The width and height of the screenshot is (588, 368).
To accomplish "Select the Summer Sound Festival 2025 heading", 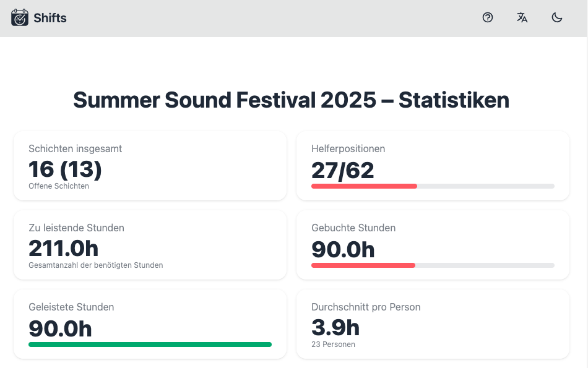I will point(291,100).
